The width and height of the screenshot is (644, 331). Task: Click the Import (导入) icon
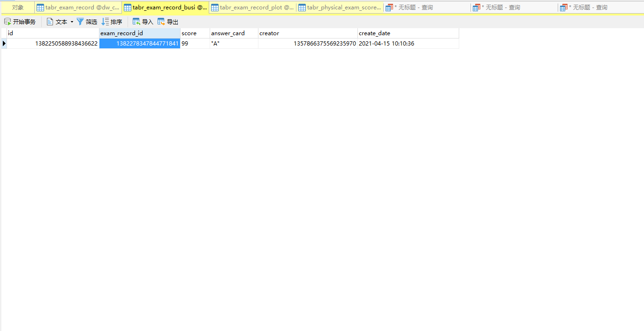click(136, 22)
